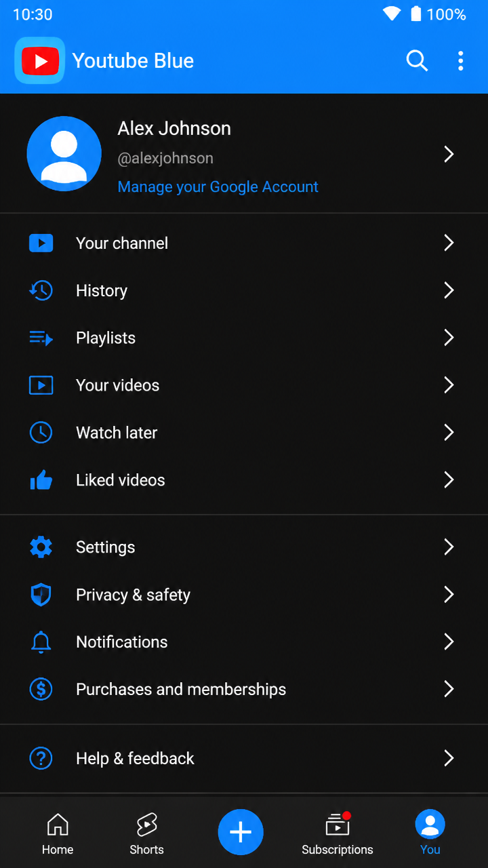Click the Playlists list icon
Viewport: 488px width, 868px height.
[41, 338]
